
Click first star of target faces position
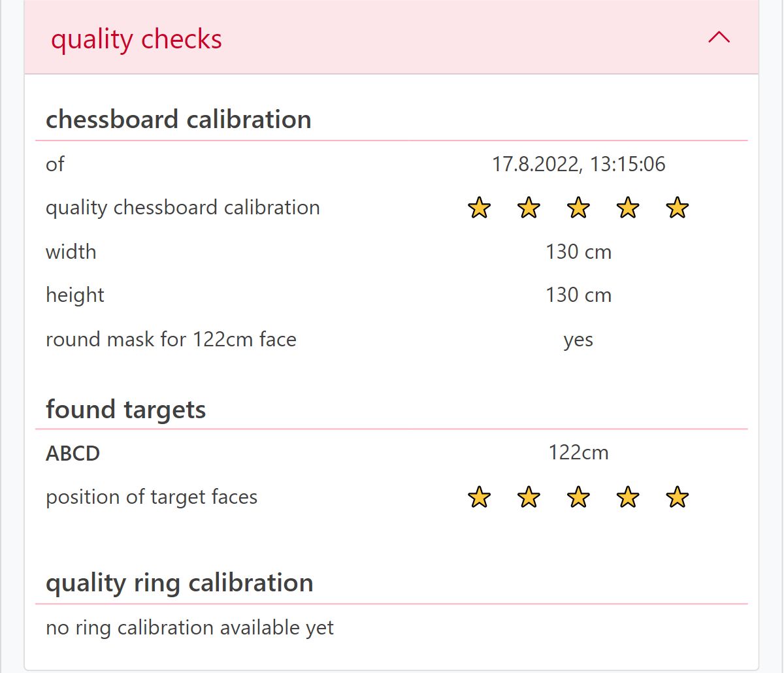point(480,498)
